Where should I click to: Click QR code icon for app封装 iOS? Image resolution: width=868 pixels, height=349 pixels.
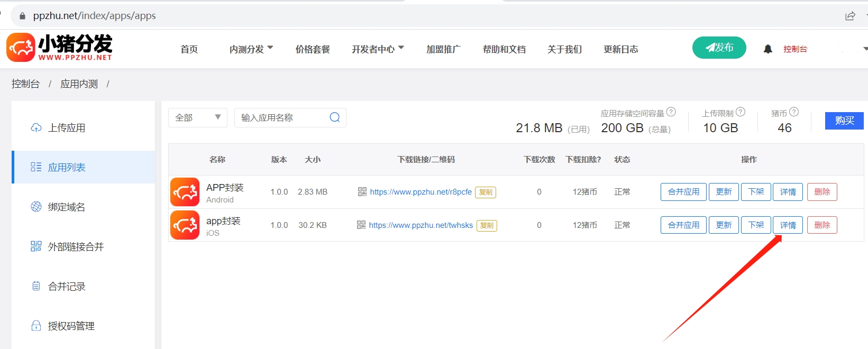(361, 225)
